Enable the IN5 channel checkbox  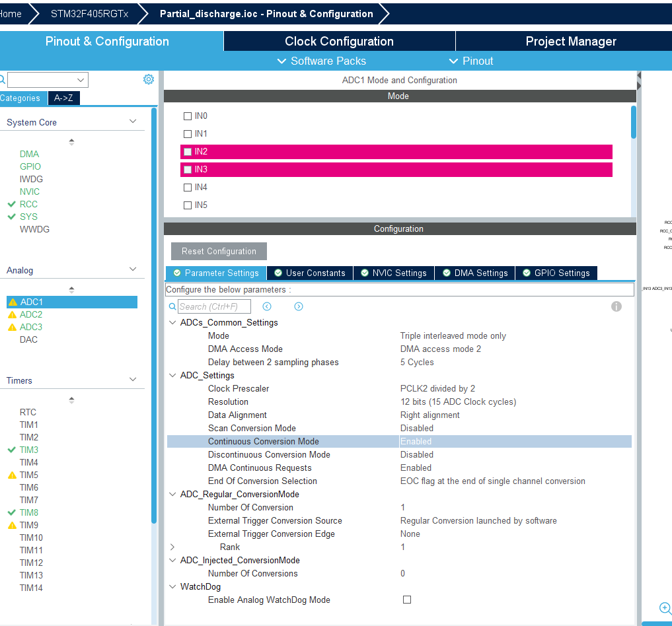[x=187, y=205]
